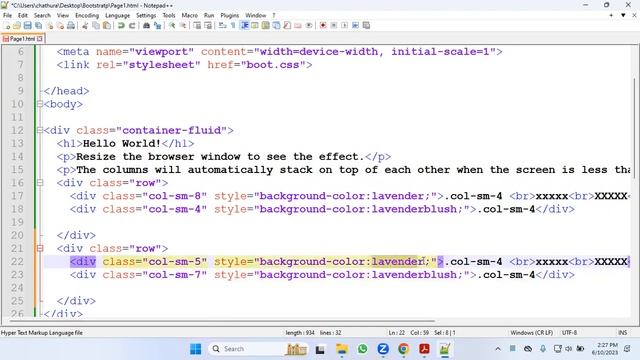The image size is (640, 360).
Task: Click the Run Macro Multiple Times icon
Action: click(356, 25)
